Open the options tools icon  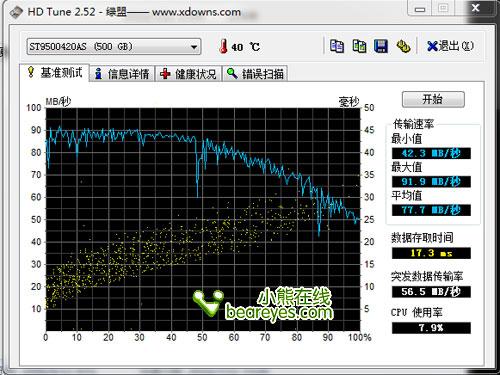click(403, 46)
